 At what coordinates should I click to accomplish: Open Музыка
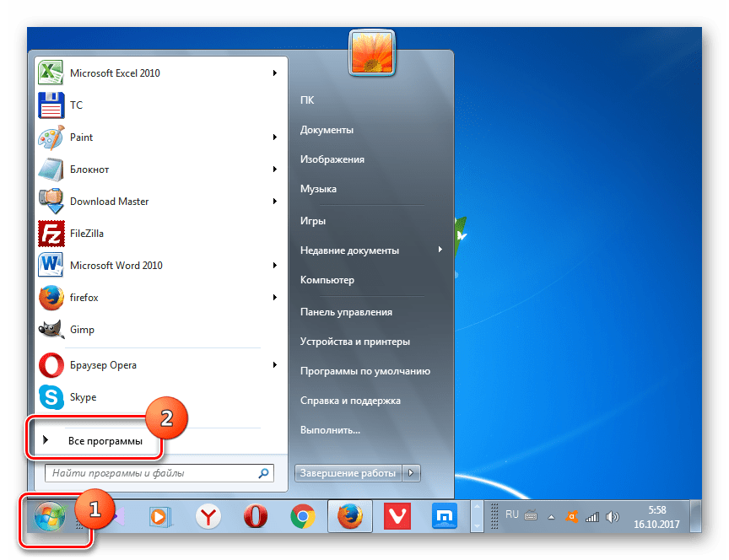318,189
